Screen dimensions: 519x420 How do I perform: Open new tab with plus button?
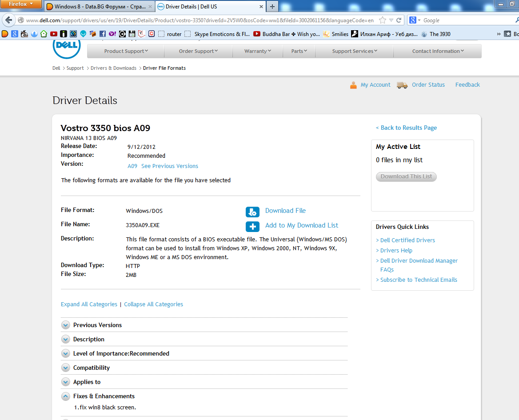coord(272,6)
